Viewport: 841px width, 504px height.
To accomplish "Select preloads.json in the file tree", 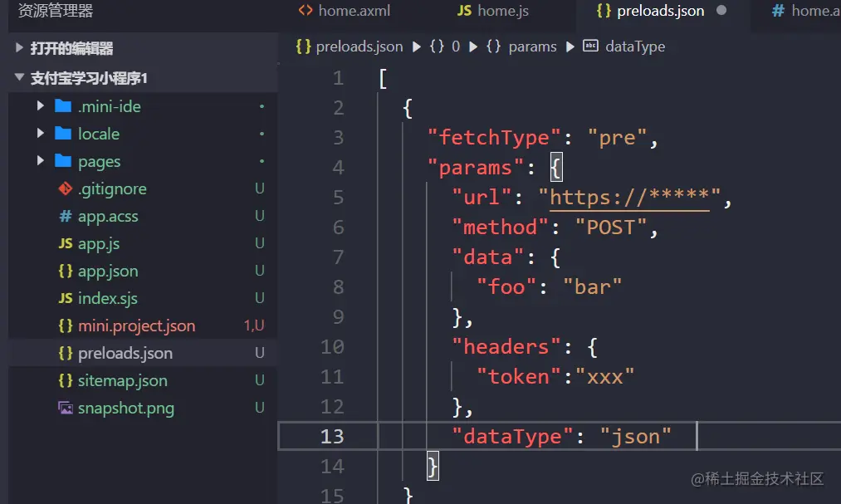I will click(x=125, y=353).
